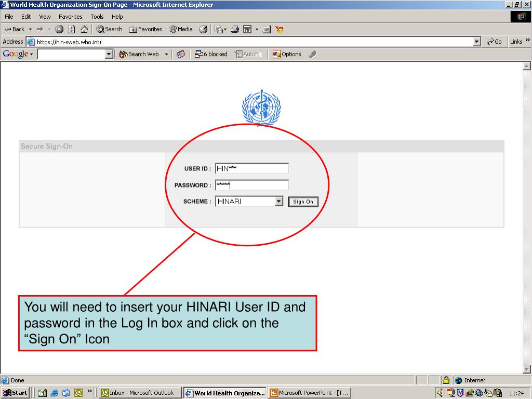Click the Forward arrow button
The image size is (532, 399).
[x=40, y=29]
